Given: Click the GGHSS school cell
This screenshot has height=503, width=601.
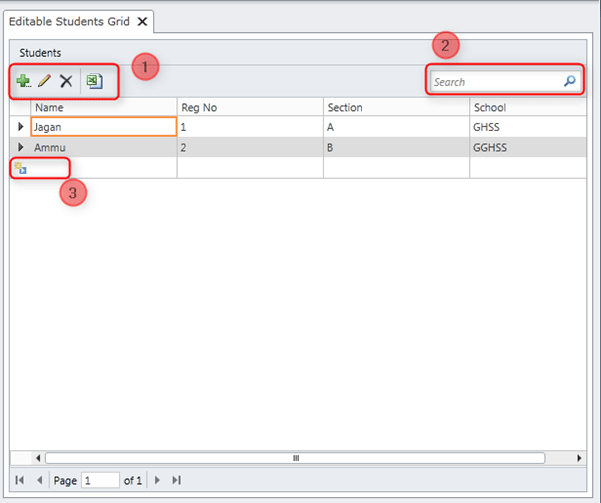Looking at the screenshot, I should click(528, 147).
